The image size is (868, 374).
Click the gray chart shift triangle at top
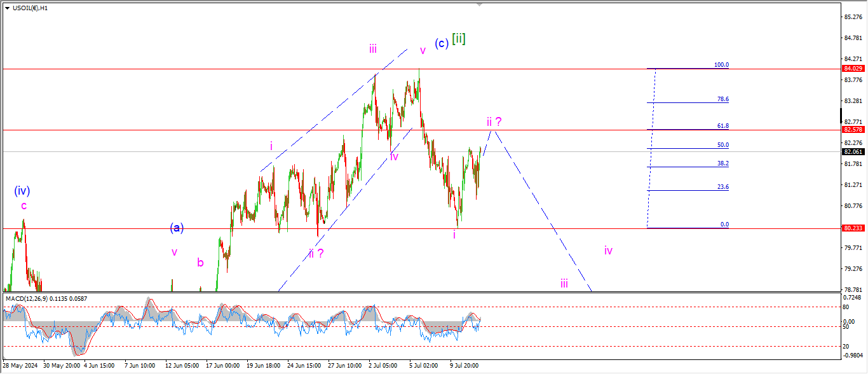click(480, 4)
